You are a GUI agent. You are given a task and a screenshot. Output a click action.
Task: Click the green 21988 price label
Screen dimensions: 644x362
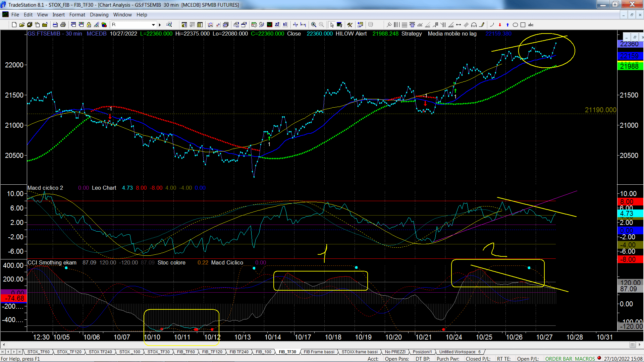[x=630, y=66]
